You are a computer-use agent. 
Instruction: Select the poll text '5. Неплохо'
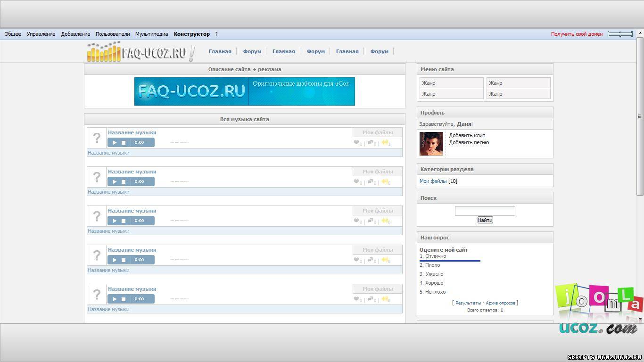tap(433, 292)
